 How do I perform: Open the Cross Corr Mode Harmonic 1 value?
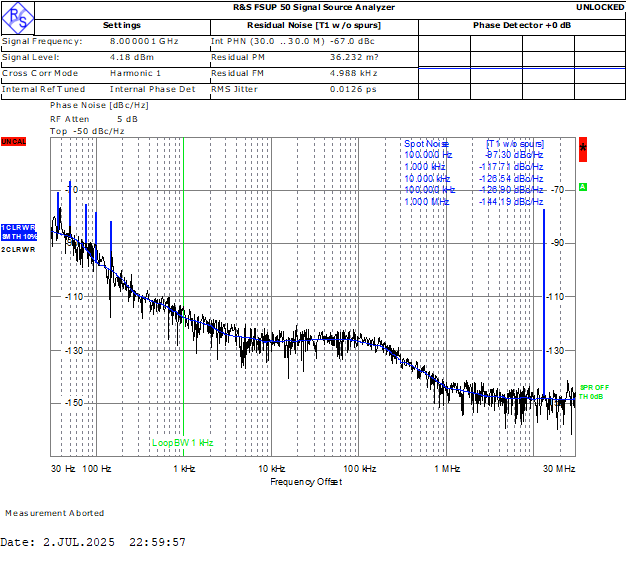pos(135,73)
